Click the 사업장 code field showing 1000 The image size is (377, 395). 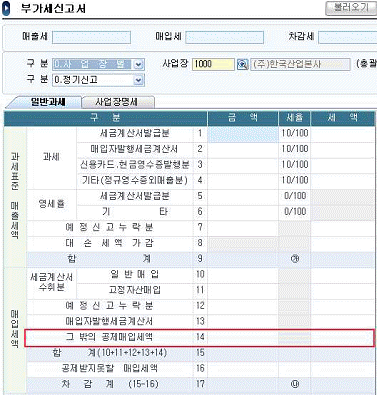pos(213,64)
